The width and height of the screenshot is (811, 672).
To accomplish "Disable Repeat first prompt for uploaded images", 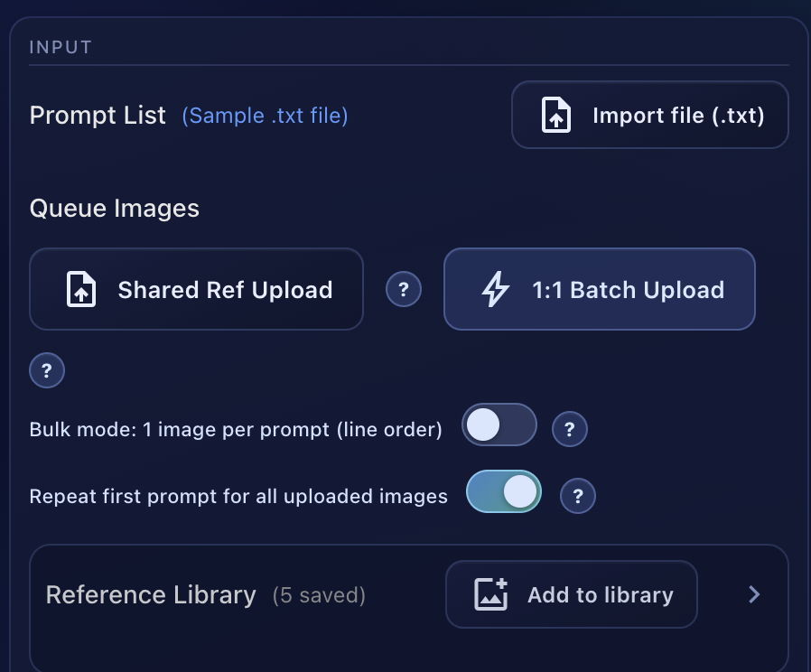I will click(503, 493).
